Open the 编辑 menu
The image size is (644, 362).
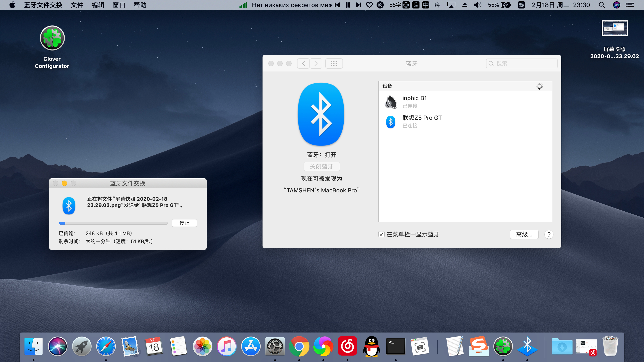tap(98, 5)
